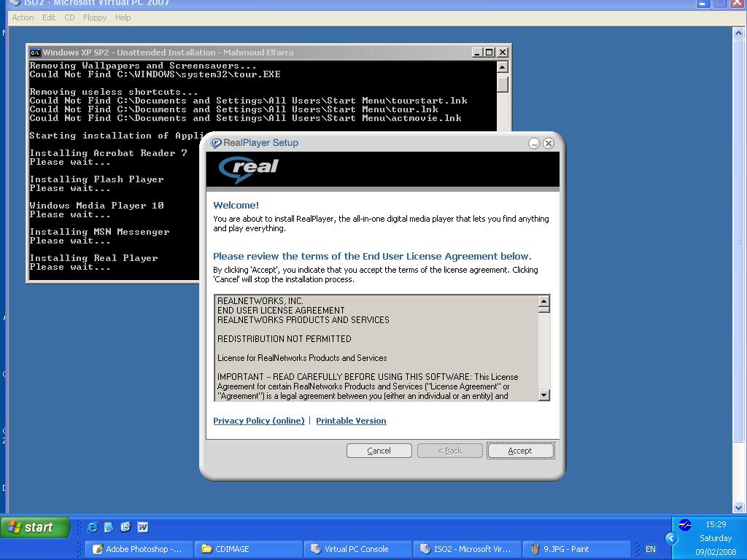Click the 15:29 taskbar clock
747x560 pixels.
tap(716, 524)
